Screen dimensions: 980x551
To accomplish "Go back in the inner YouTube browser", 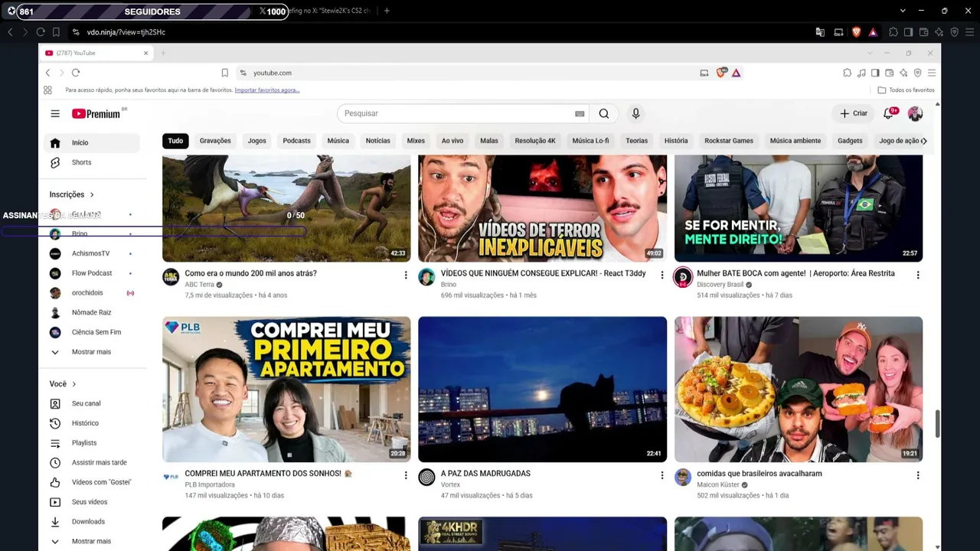I will (x=47, y=73).
